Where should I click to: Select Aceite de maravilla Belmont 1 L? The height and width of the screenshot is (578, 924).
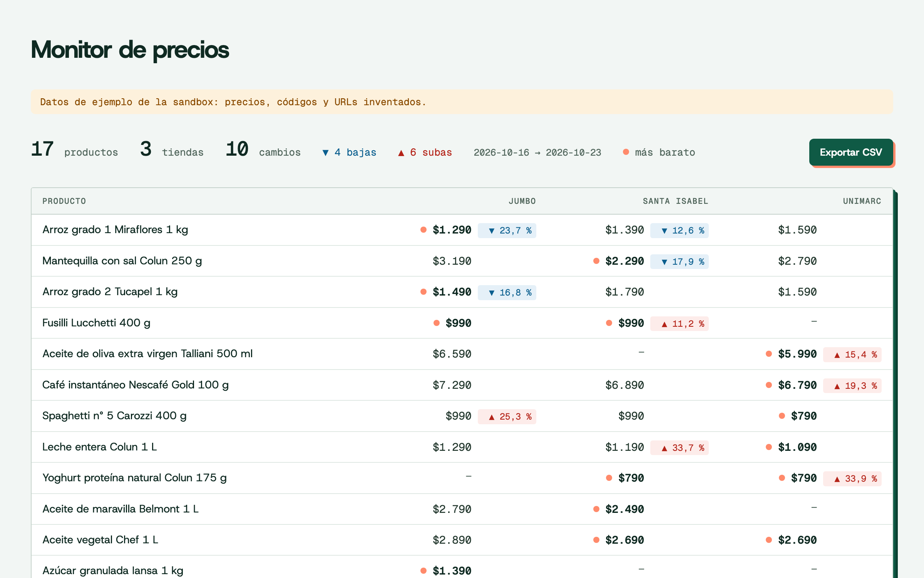(120, 509)
